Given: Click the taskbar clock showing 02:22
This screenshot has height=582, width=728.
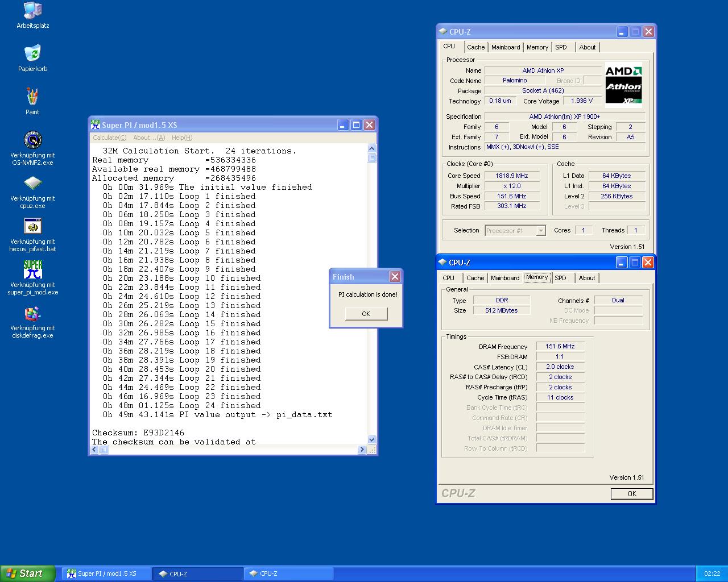Looking at the screenshot, I should [712, 574].
